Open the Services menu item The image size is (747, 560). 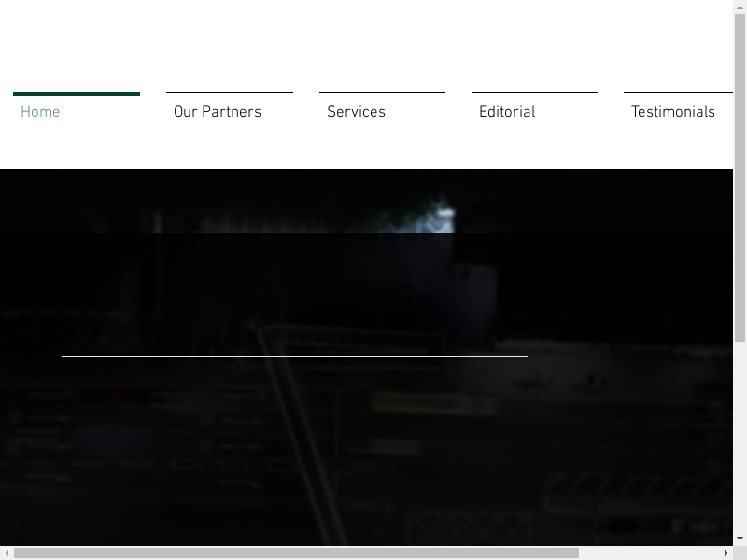tap(356, 112)
